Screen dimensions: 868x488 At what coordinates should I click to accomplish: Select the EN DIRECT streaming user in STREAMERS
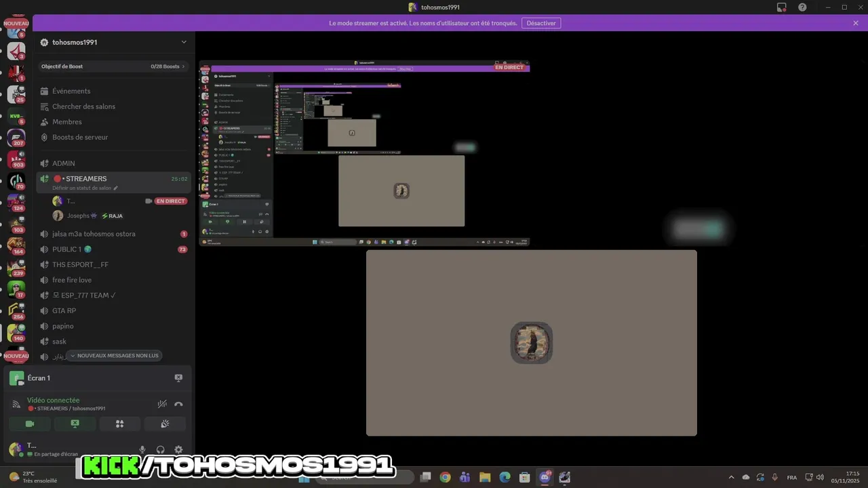click(x=120, y=201)
